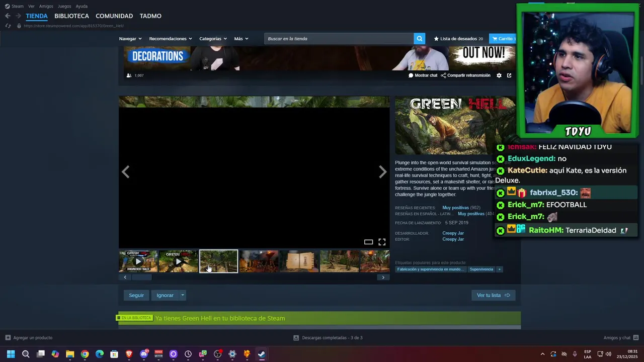Image resolution: width=644 pixels, height=362 pixels.
Task: Open Lista de deseados
Action: 458,39
